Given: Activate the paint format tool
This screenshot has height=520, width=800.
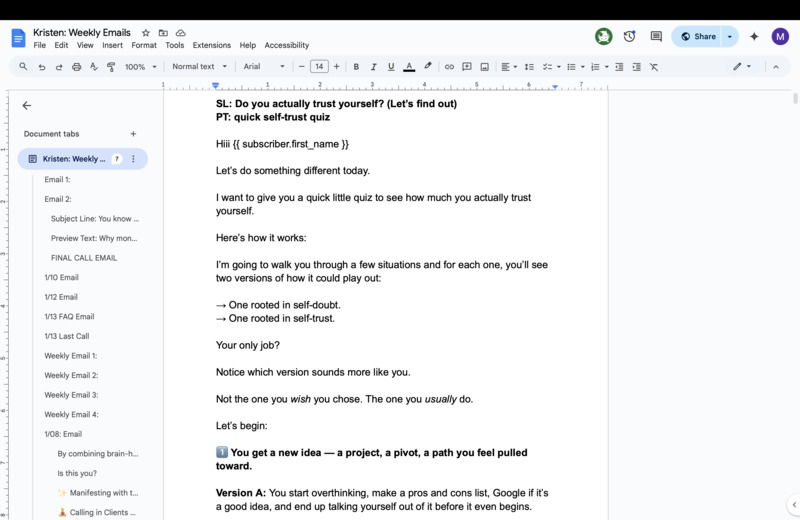Looking at the screenshot, I should pos(111,67).
